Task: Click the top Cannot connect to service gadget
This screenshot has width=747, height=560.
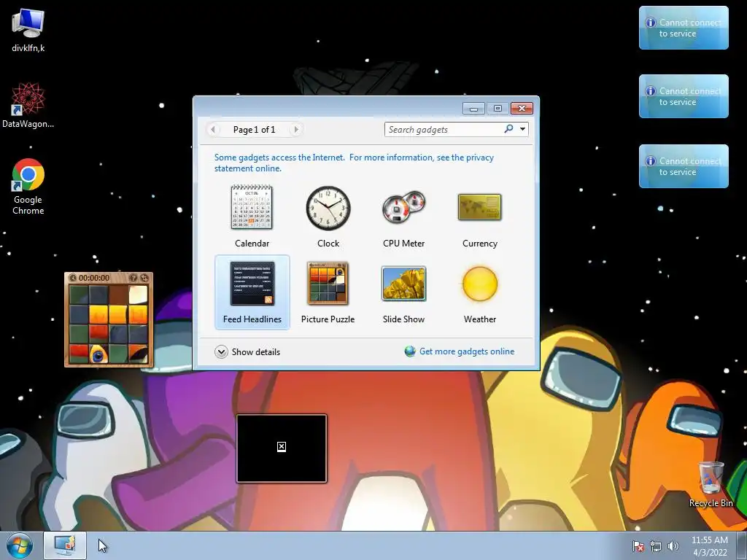Action: (684, 28)
